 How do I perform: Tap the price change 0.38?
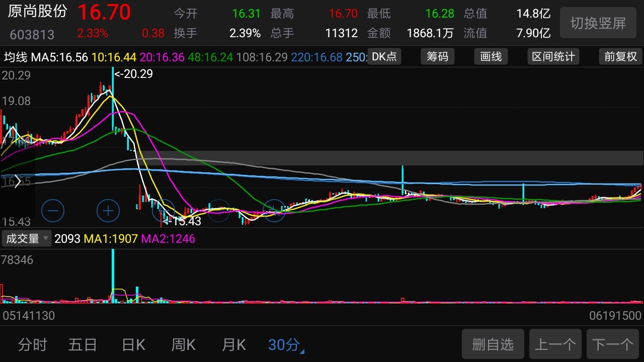tap(153, 34)
